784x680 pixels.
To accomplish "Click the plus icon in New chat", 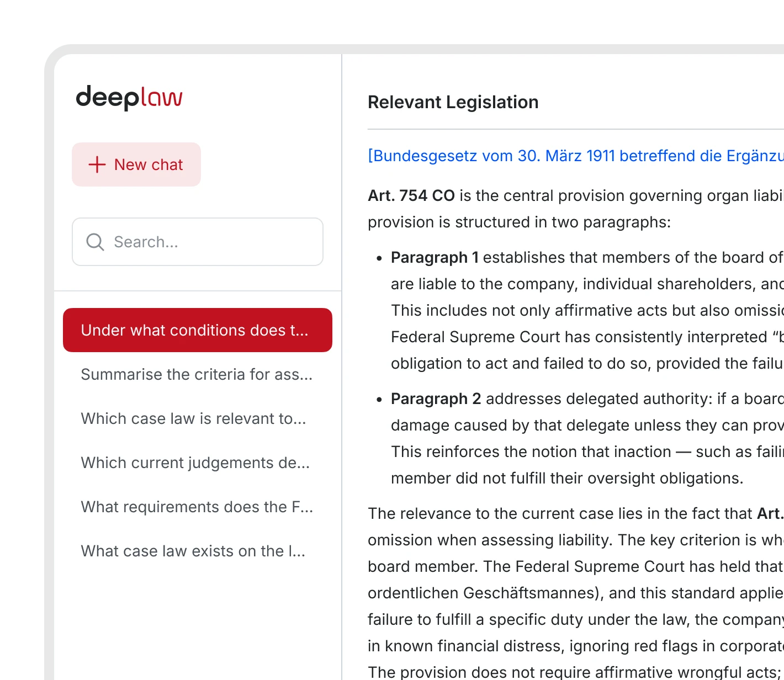I will click(x=97, y=164).
